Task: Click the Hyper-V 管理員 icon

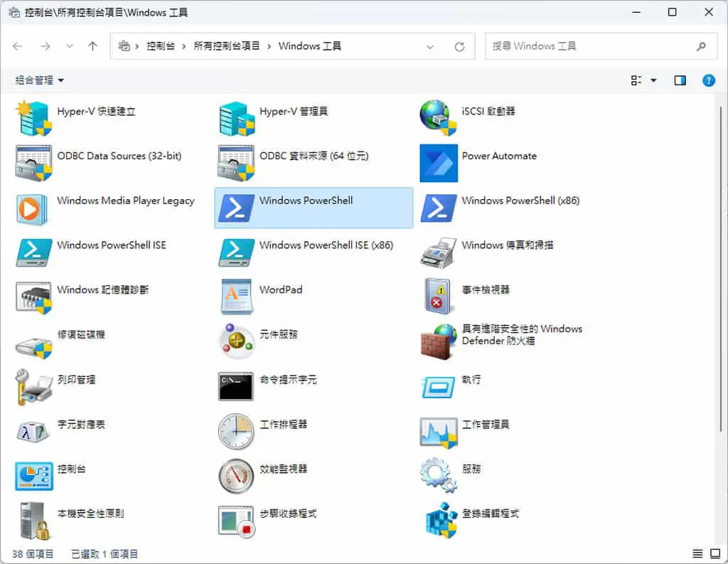Action: tap(237, 119)
